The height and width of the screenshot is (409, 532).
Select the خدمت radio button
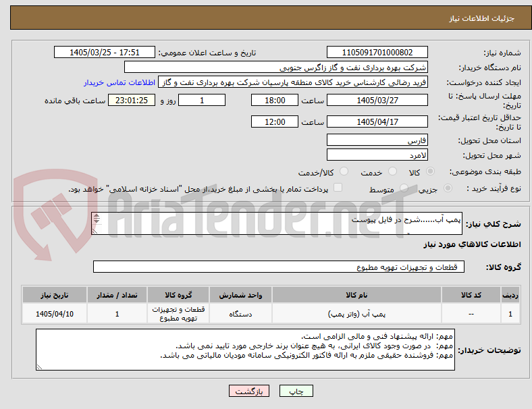[392, 171]
